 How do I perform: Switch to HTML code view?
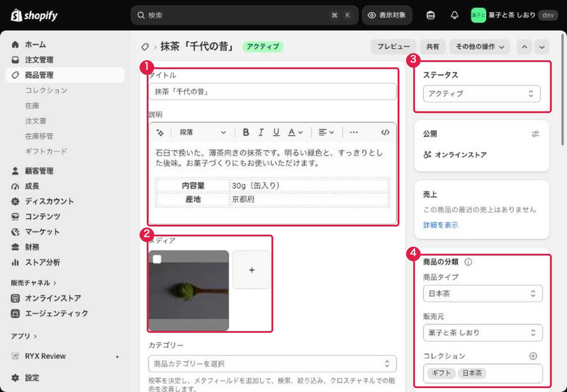pos(385,132)
